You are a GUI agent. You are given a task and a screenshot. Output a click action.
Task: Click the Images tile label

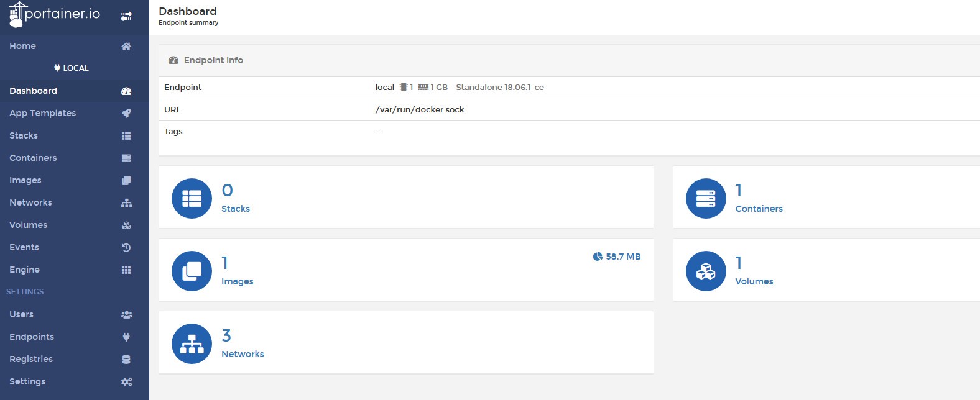(x=238, y=282)
